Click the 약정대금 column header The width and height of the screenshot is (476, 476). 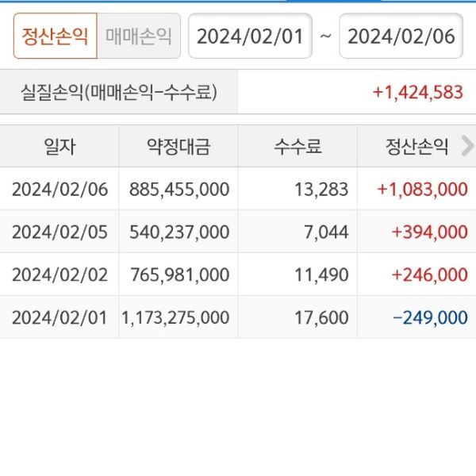pos(178,146)
